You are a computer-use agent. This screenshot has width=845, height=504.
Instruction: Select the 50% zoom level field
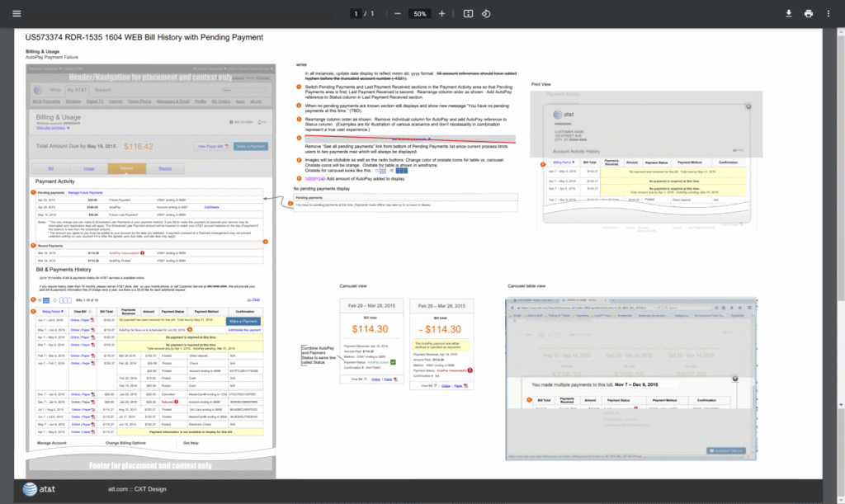pos(420,13)
